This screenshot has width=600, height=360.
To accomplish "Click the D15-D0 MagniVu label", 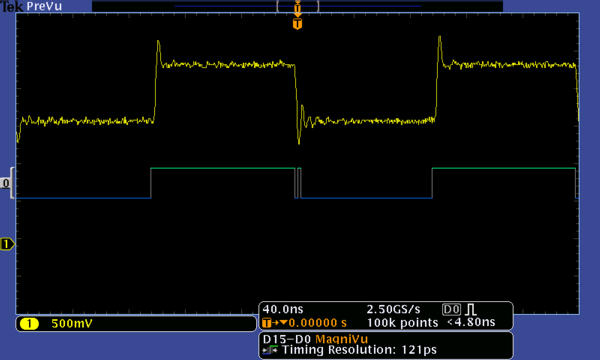I will pos(315,339).
